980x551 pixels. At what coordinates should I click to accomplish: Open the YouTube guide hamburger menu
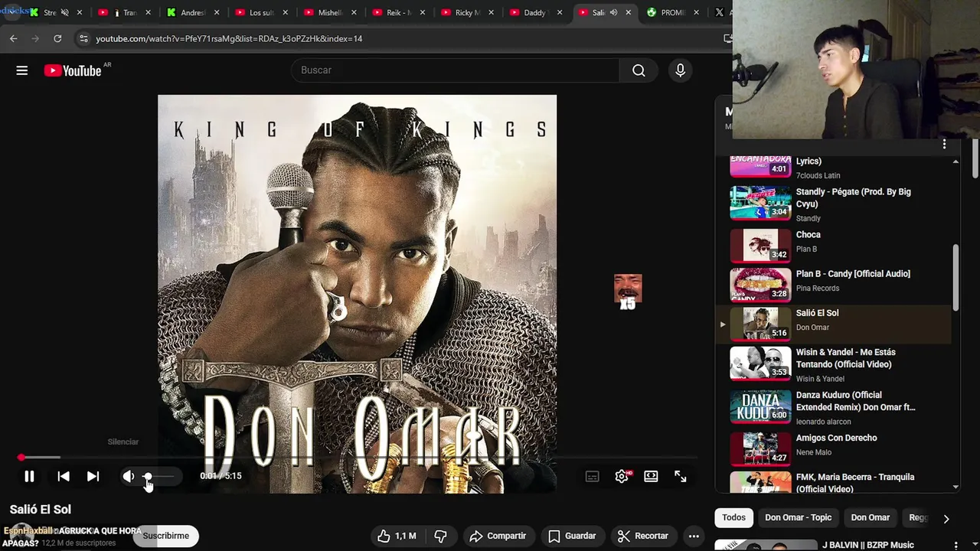pos(22,70)
